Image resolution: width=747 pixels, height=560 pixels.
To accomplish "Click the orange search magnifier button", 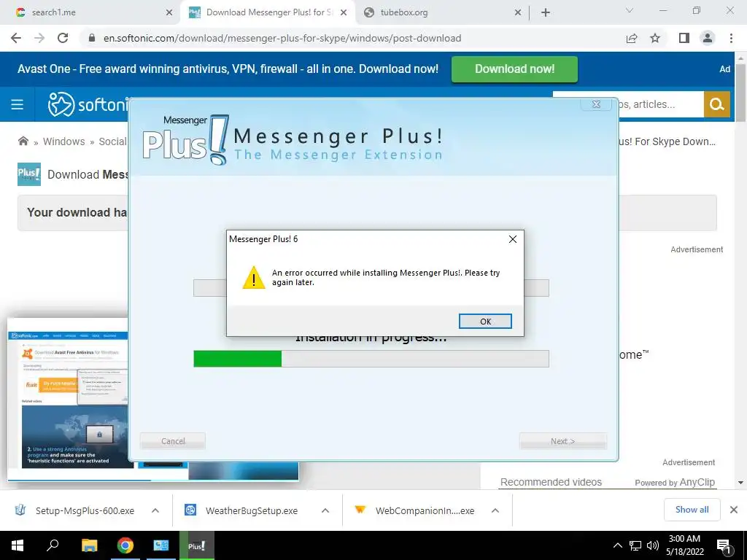I will (x=717, y=104).
